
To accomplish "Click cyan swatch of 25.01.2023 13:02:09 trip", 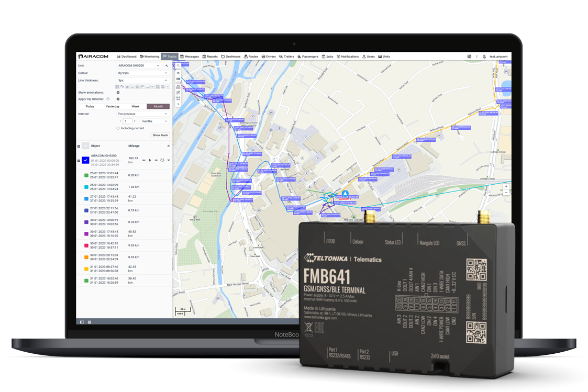I will click(x=86, y=187).
